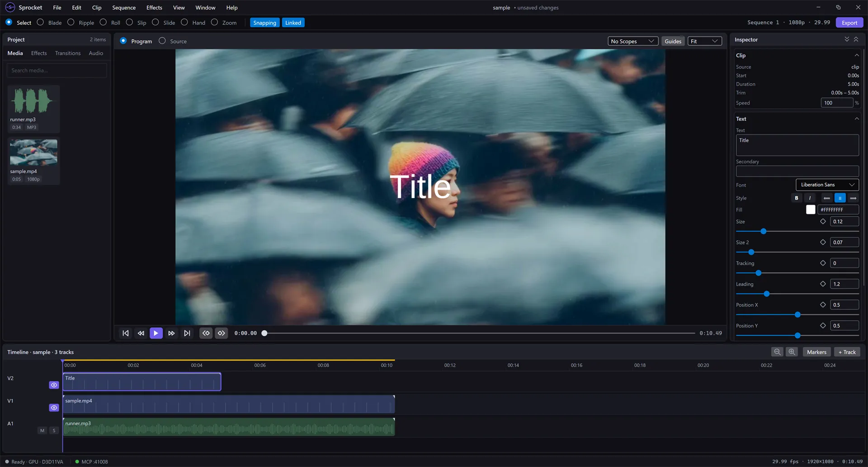The height and width of the screenshot is (467, 868).
Task: Hide the V1 track
Action: click(x=54, y=408)
